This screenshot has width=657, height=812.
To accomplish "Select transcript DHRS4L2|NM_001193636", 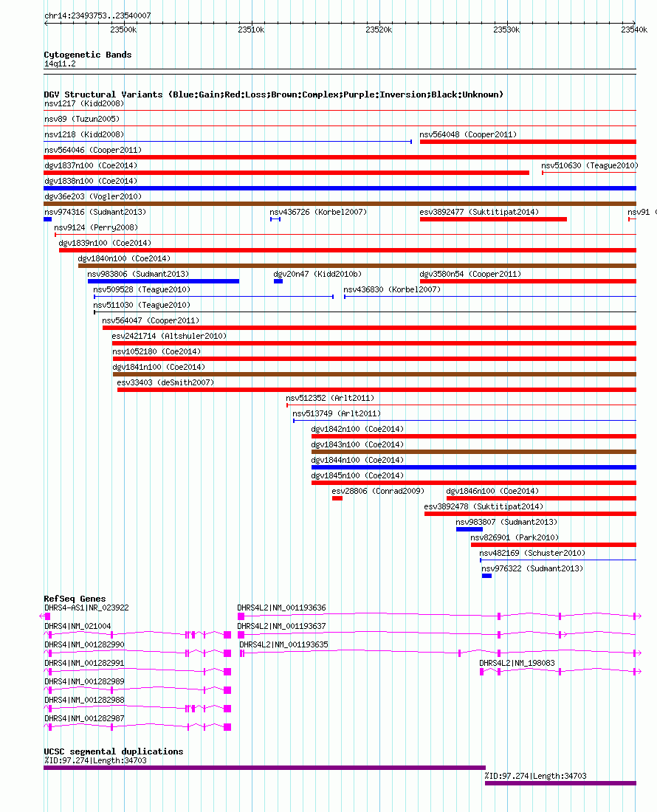I will coord(282,608).
